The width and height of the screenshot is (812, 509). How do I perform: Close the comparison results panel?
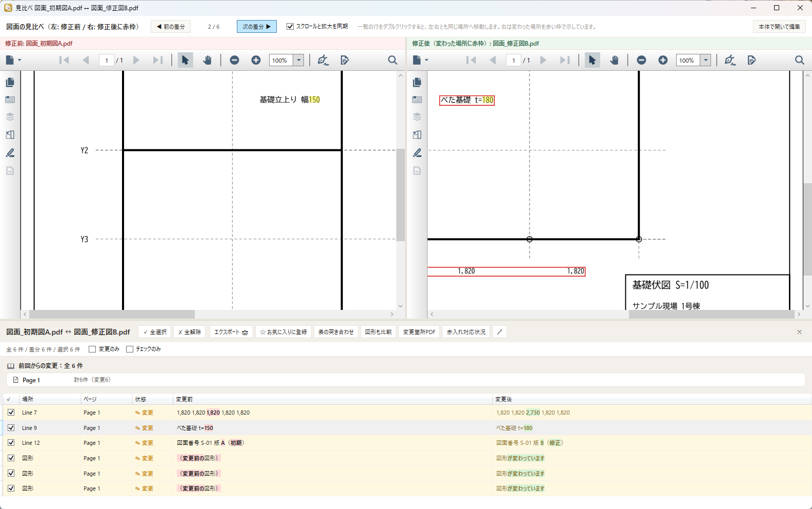[x=799, y=332]
